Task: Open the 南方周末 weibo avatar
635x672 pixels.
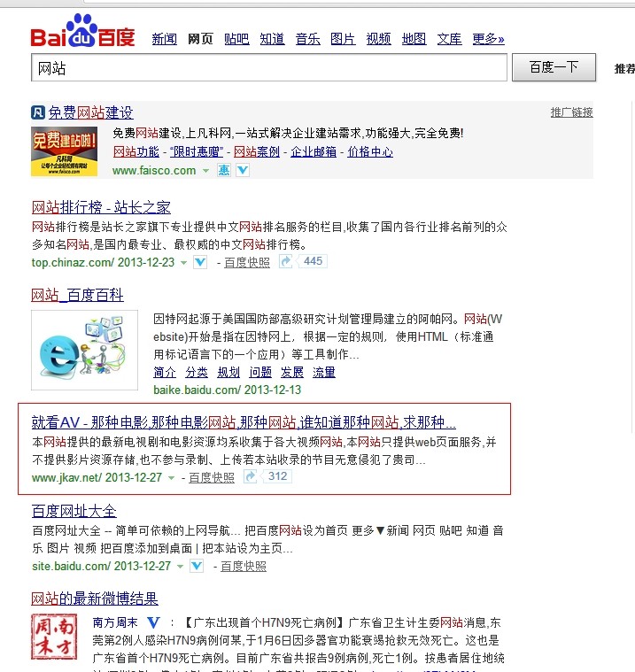Action: tap(54, 637)
